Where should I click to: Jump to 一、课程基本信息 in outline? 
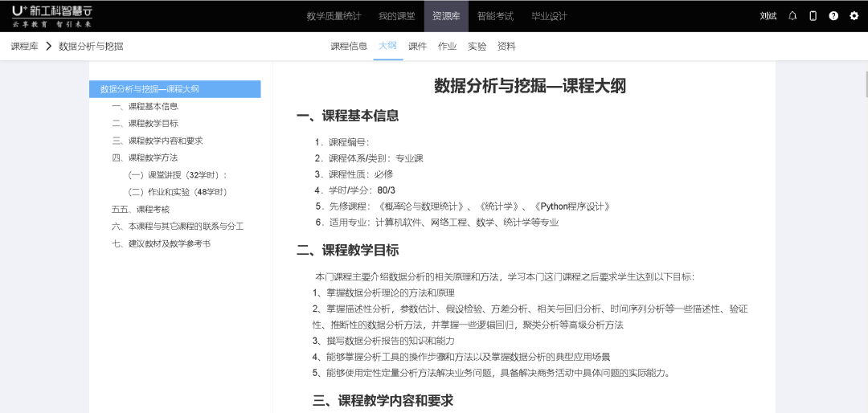tap(145, 106)
